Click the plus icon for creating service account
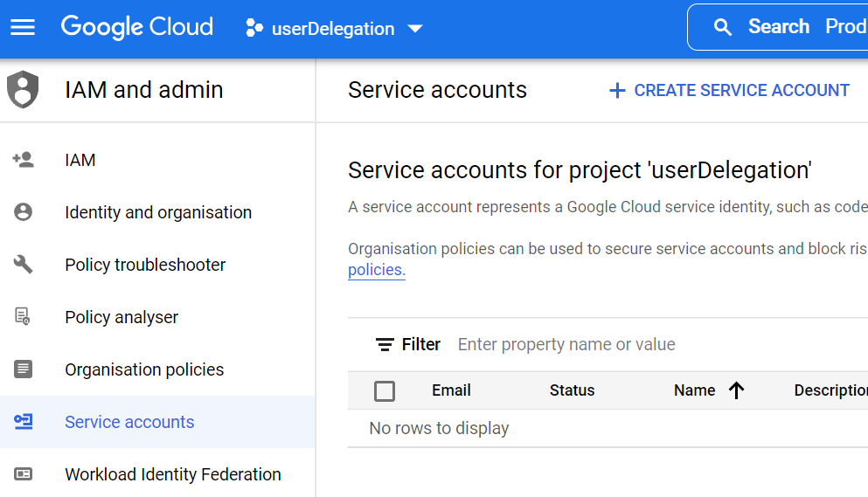Viewport: 868px width, 497px height. (617, 90)
